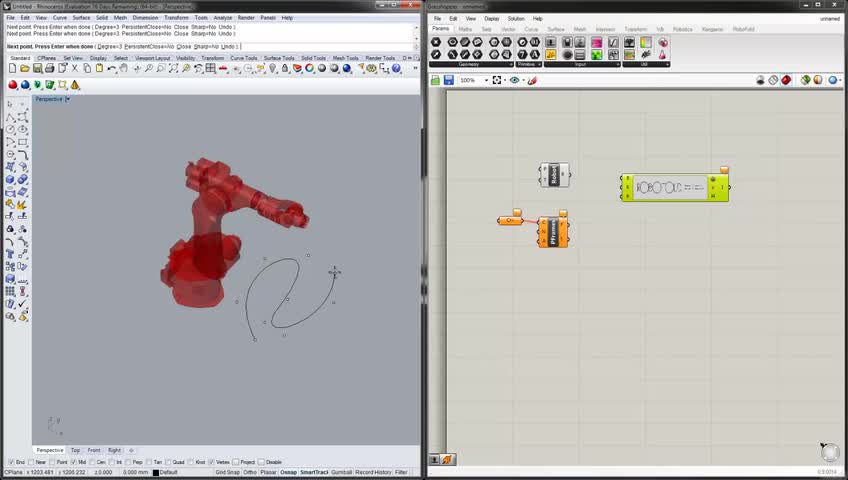The width and height of the screenshot is (848, 480).
Task: Switch to the Robots tab in Grasshopper
Action: (x=682, y=29)
